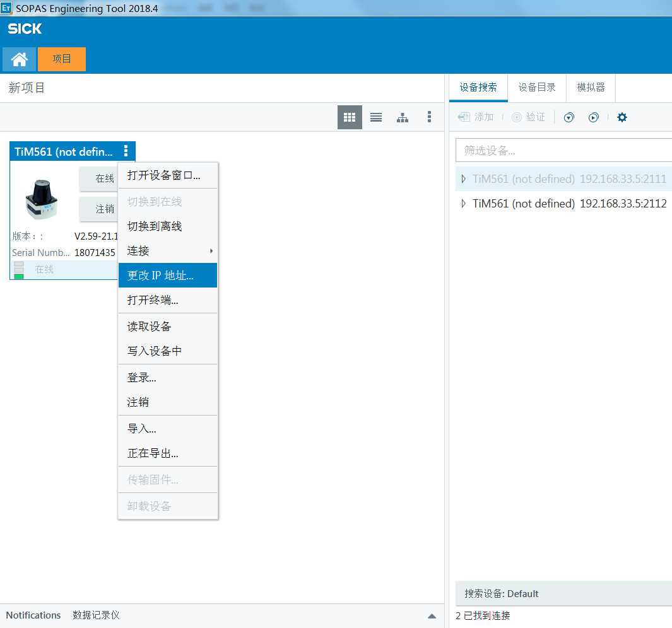The height and width of the screenshot is (628, 672).
Task: Click greyed 卸载设备 menu entry
Action: click(x=168, y=506)
